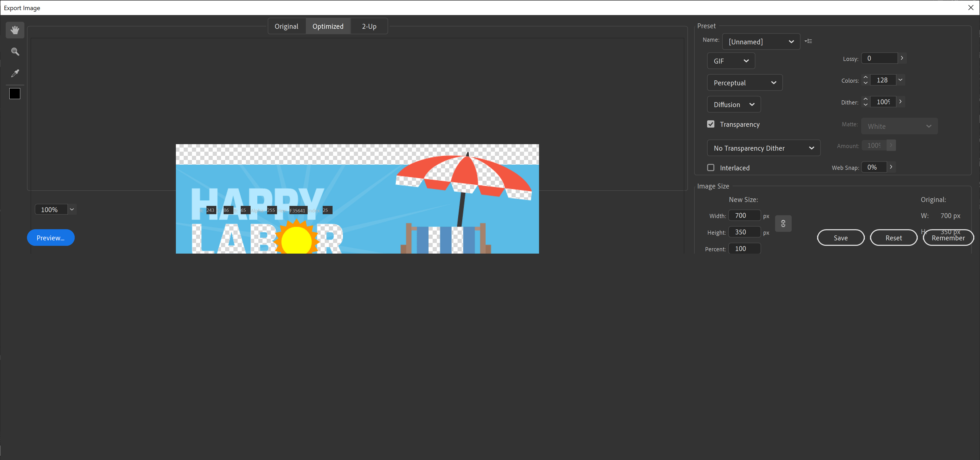Click the Reset button
This screenshot has height=460, width=980.
point(894,237)
